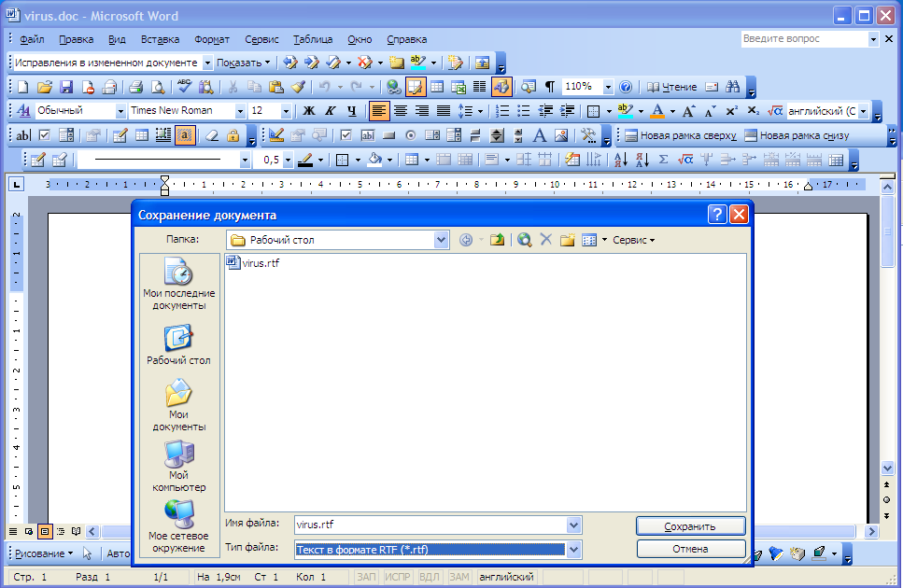Click the Format Painter brush icon
903x588 pixels.
[298, 87]
